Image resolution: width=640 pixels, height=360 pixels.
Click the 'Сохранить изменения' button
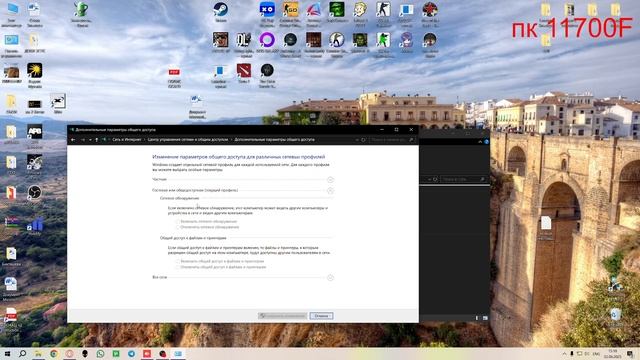(x=282, y=316)
